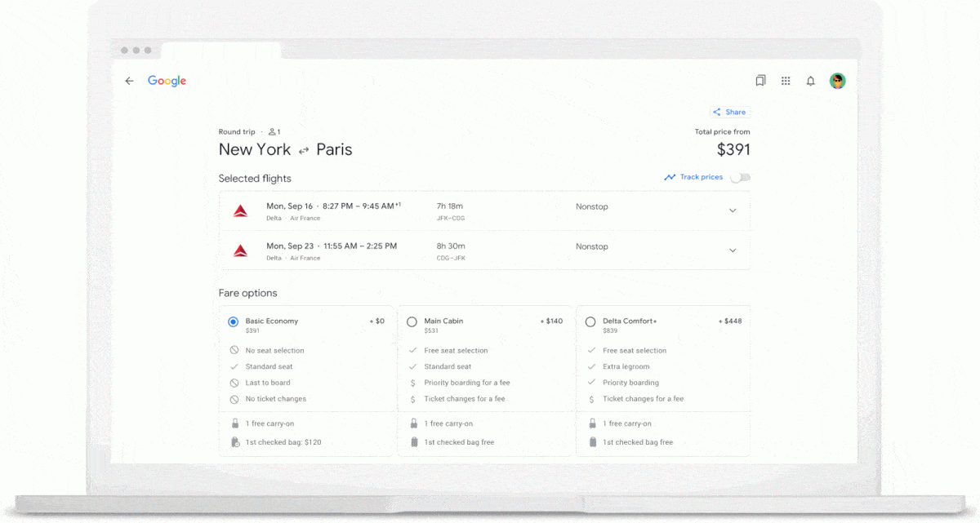
Task: Click Delta Comfort+ 'Extra legroom' checkmark
Action: (591, 367)
